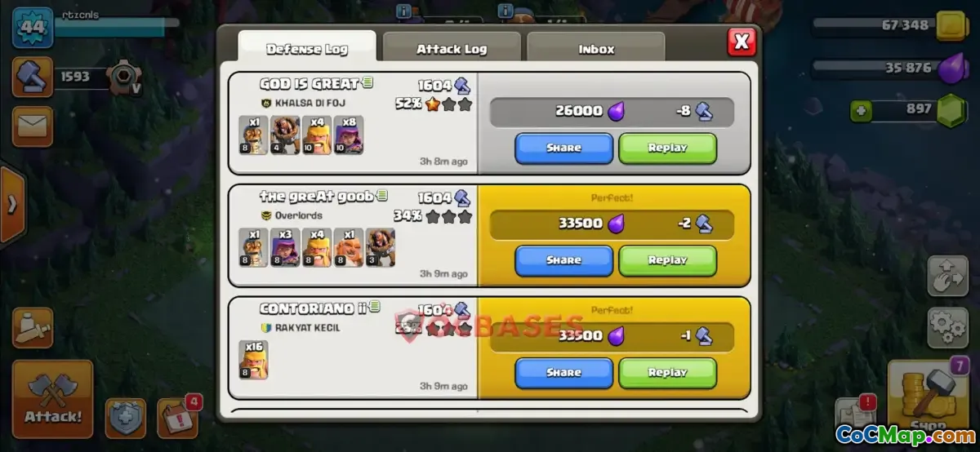Open the Attack Log tab
980x452 pixels.
(x=452, y=48)
